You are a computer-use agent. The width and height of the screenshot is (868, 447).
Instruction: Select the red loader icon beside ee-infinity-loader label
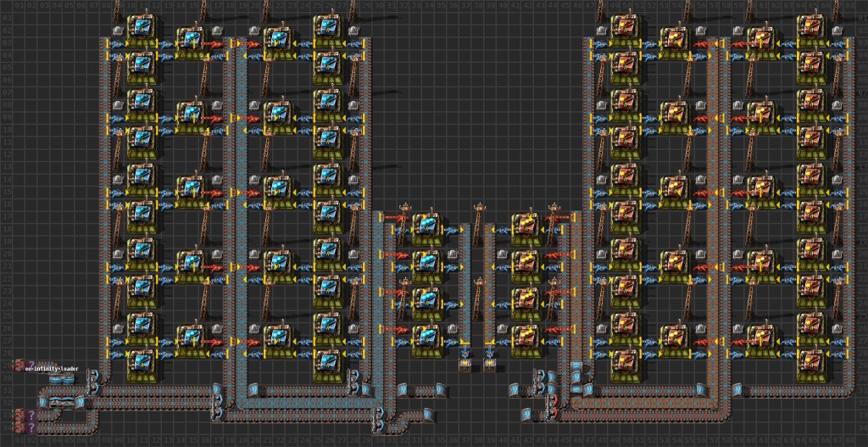[19, 365]
